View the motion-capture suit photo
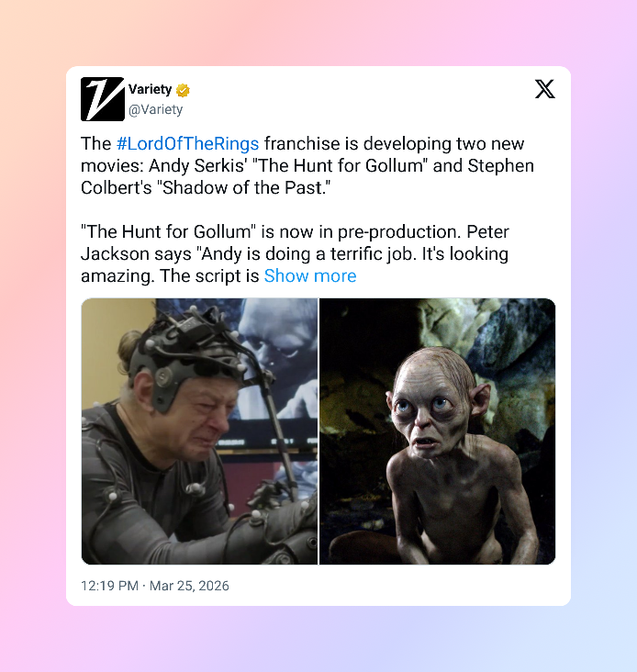 (x=199, y=431)
